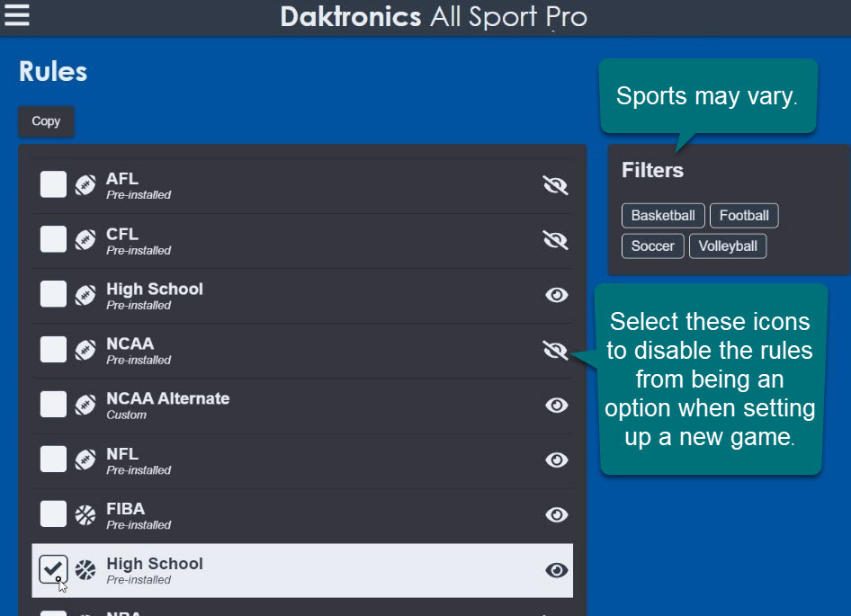The width and height of the screenshot is (851, 616).
Task: Select the basketball icon beside High School
Action: [x=85, y=569]
